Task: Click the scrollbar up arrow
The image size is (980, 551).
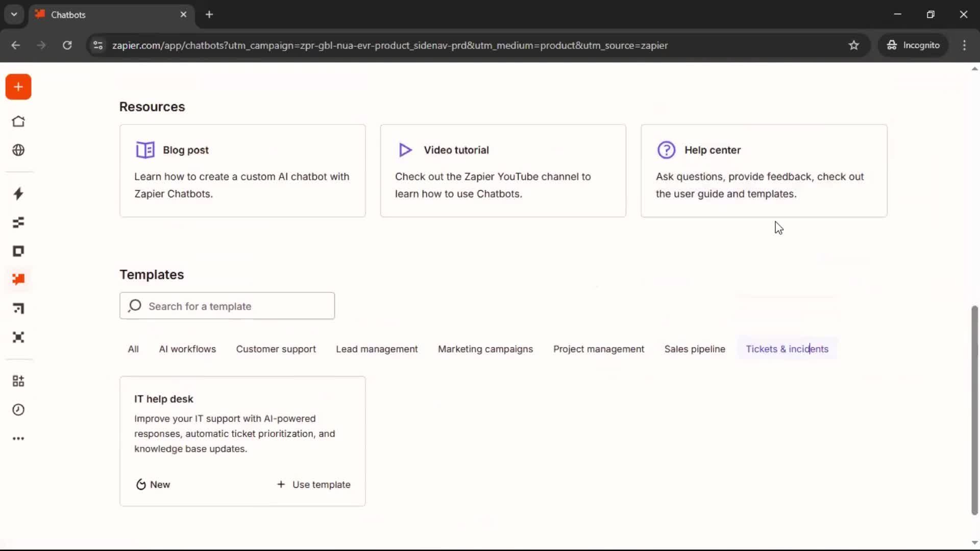Action: [974, 68]
